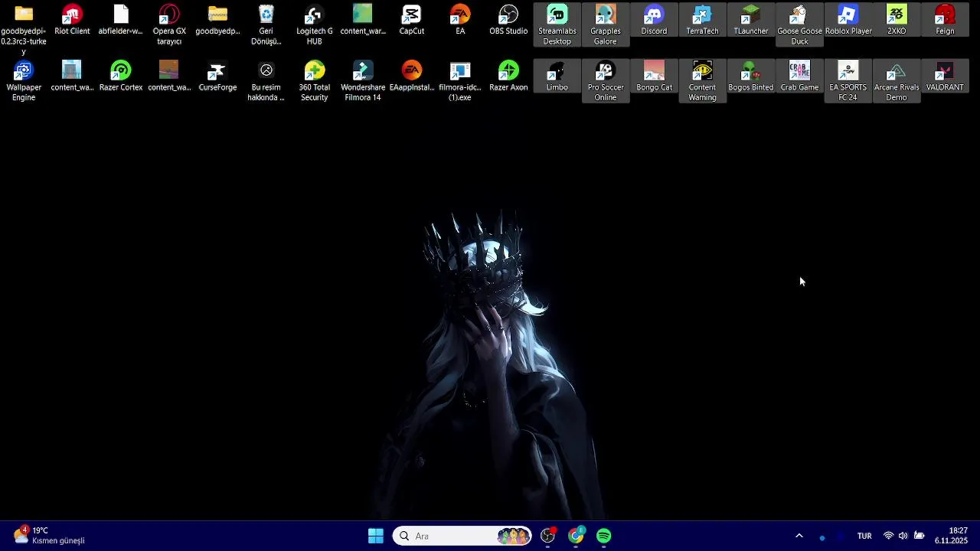This screenshot has height=551, width=980.
Task: Open Wallpaper Engine shortcut
Action: pyautogui.click(x=24, y=81)
